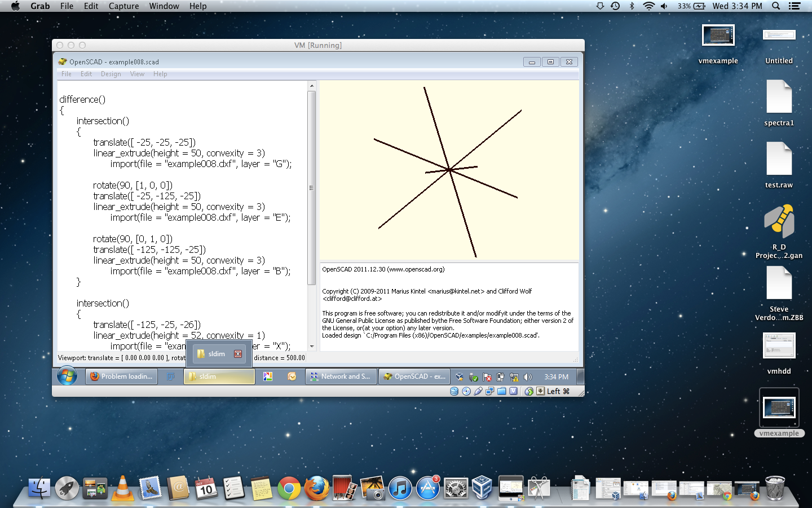Click the Time Machine menu bar icon
Screen dimensions: 812x508
click(x=615, y=6)
